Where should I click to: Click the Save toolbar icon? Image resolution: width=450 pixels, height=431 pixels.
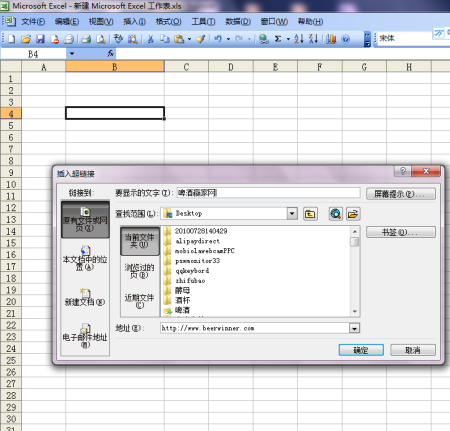point(40,39)
